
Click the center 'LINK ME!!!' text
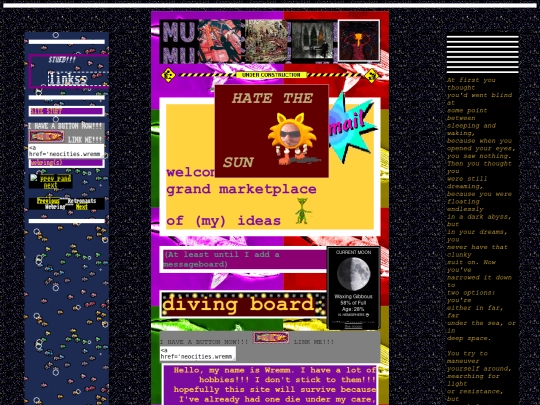314,342
